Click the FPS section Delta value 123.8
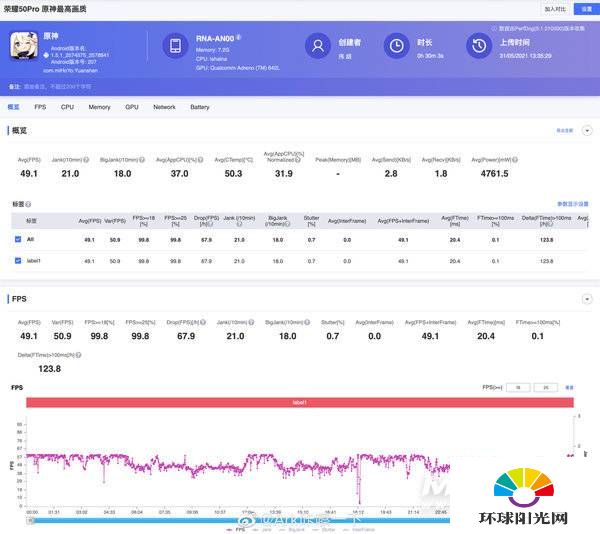Screen dimensions: 600x534 [49, 369]
